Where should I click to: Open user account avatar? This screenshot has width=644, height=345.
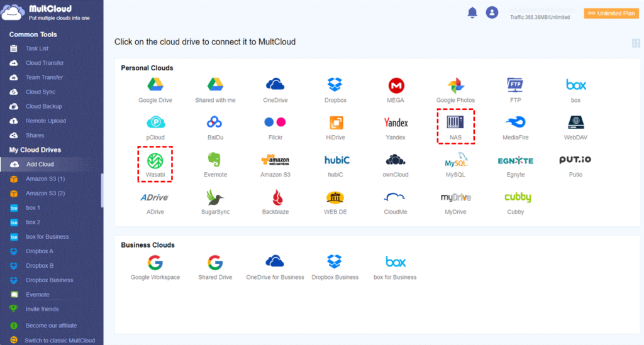[x=492, y=13]
